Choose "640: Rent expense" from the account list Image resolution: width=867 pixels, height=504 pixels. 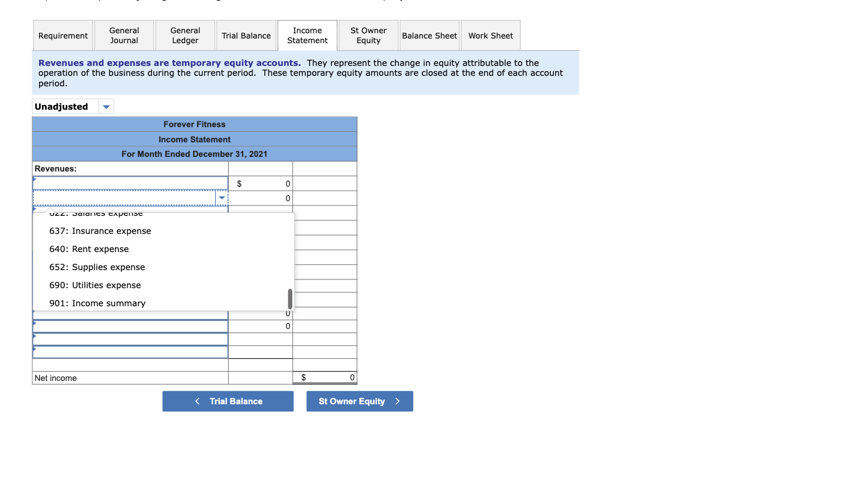pos(89,249)
